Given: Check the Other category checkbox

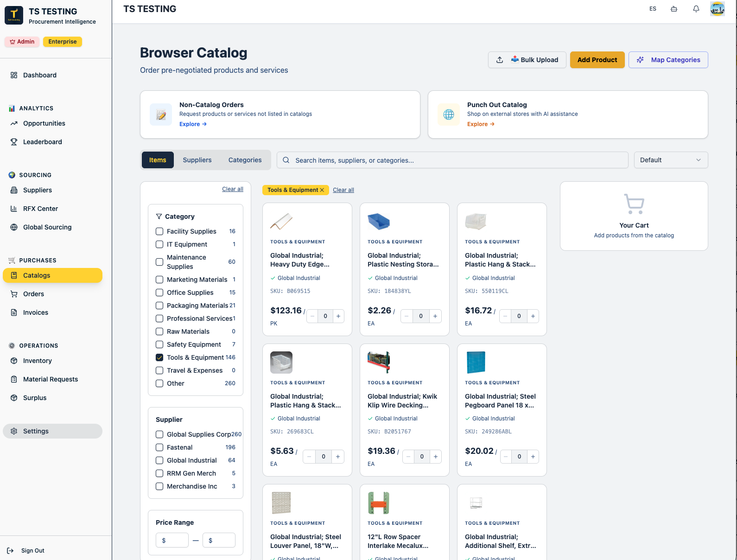Looking at the screenshot, I should coord(159,383).
